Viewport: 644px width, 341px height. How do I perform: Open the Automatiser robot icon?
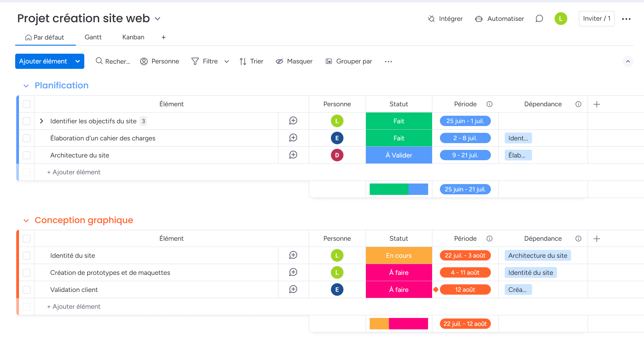[x=479, y=19]
